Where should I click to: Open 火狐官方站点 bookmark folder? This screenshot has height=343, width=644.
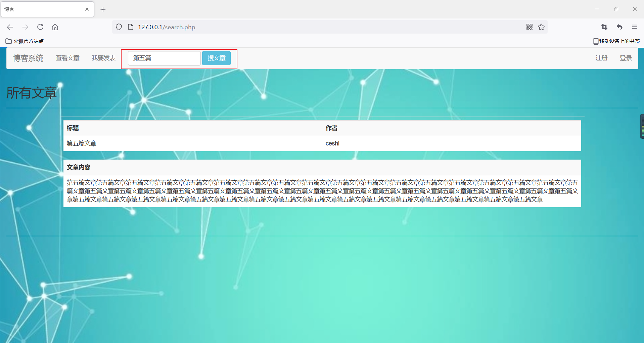coord(25,41)
